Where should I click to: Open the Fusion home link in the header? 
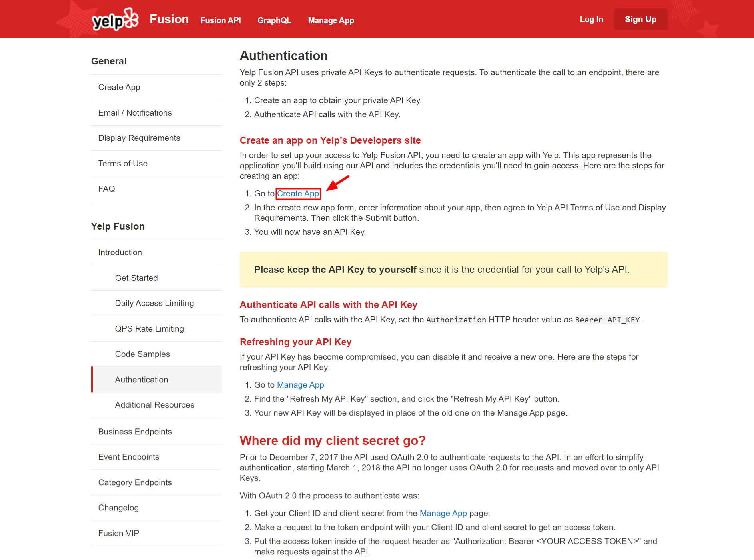[x=169, y=19]
